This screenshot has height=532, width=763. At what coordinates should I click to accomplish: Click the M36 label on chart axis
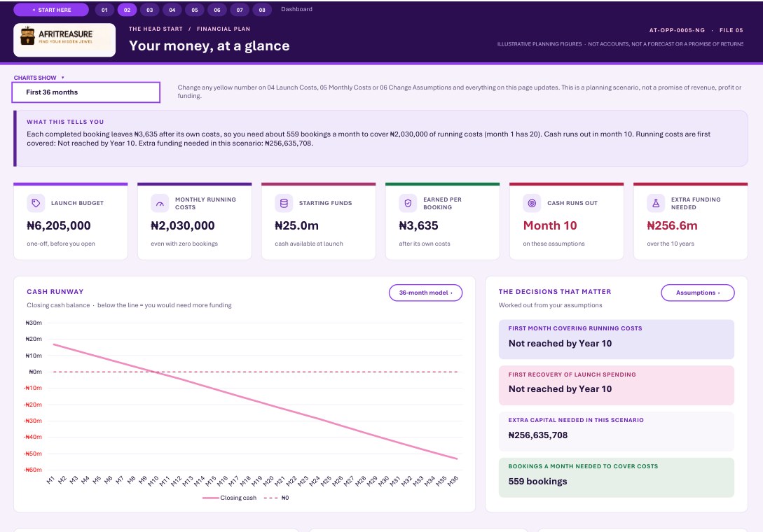click(x=453, y=481)
